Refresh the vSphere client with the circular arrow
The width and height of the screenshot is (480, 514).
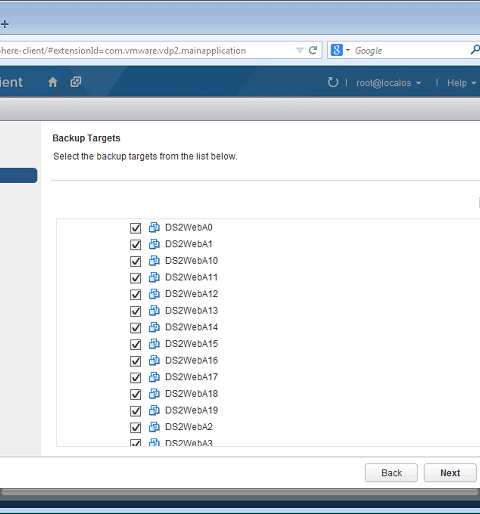[333, 82]
